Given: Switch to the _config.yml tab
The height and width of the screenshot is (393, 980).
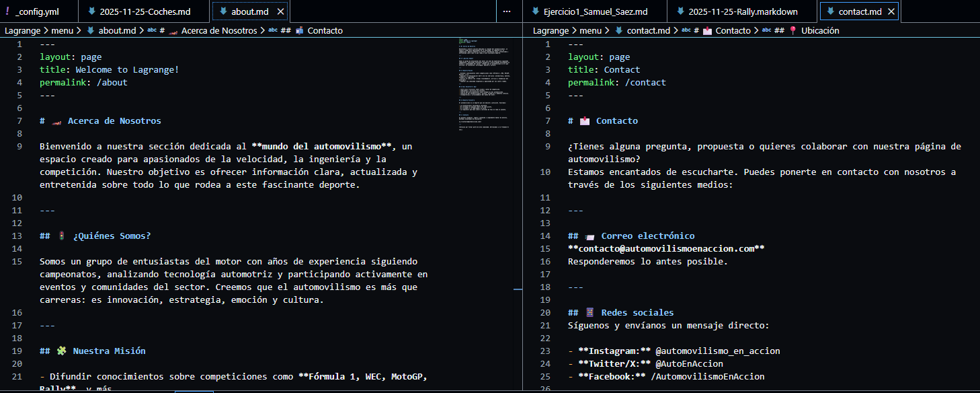Looking at the screenshot, I should (x=37, y=12).
